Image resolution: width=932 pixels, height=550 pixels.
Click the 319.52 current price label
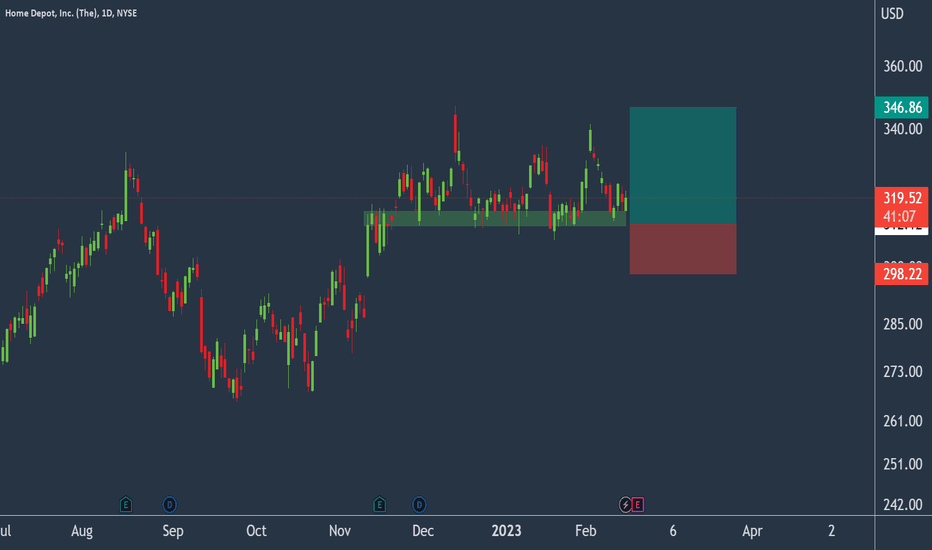902,197
